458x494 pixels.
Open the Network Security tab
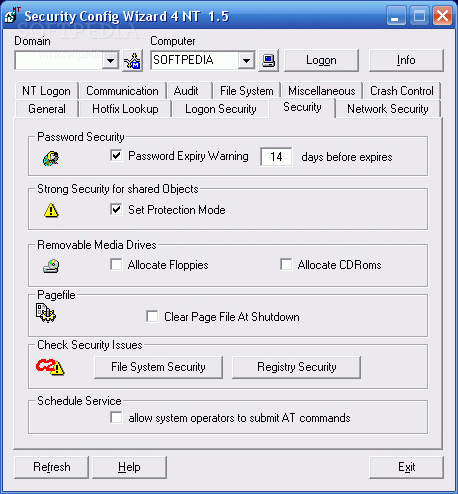[388, 109]
